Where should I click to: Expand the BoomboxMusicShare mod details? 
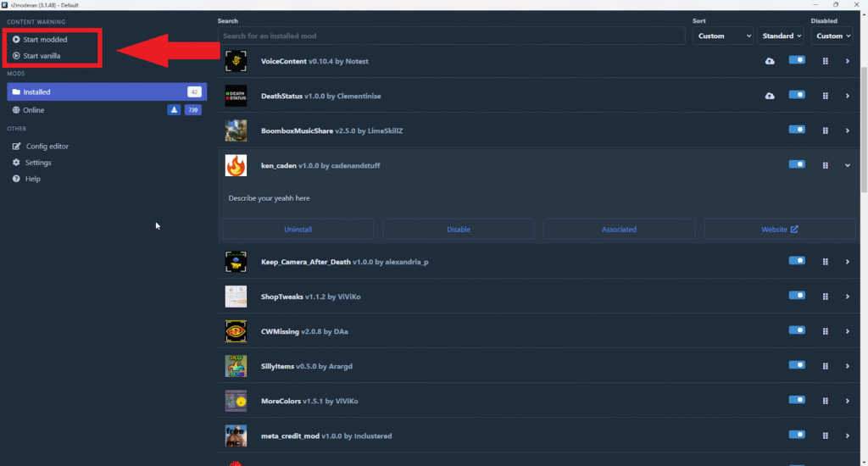click(x=848, y=130)
